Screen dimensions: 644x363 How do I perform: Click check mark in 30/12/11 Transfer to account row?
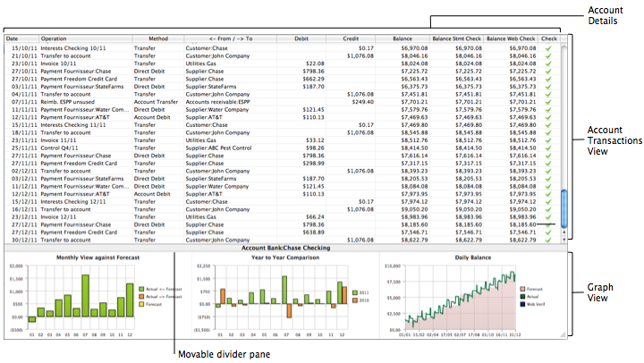548,240
